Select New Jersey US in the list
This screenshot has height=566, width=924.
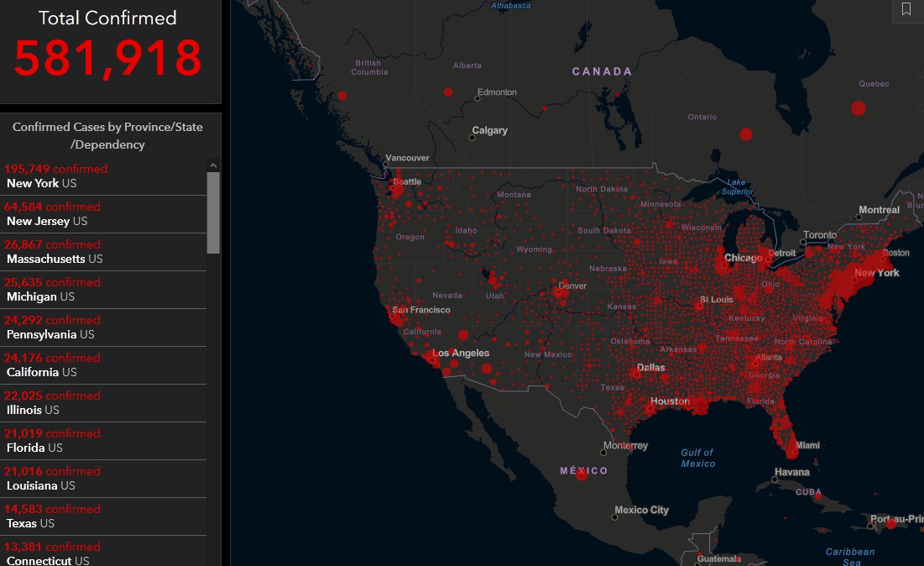[x=103, y=214]
